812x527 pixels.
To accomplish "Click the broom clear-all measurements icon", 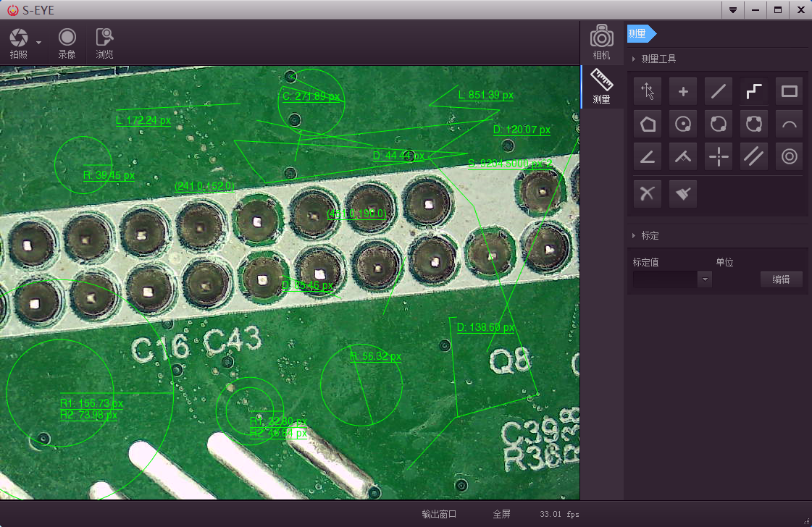I will [683, 193].
